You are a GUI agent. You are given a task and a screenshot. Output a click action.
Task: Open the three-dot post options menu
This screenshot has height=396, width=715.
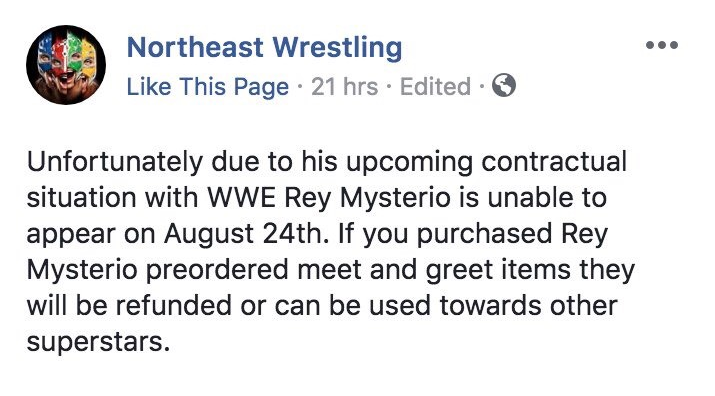coord(662,45)
